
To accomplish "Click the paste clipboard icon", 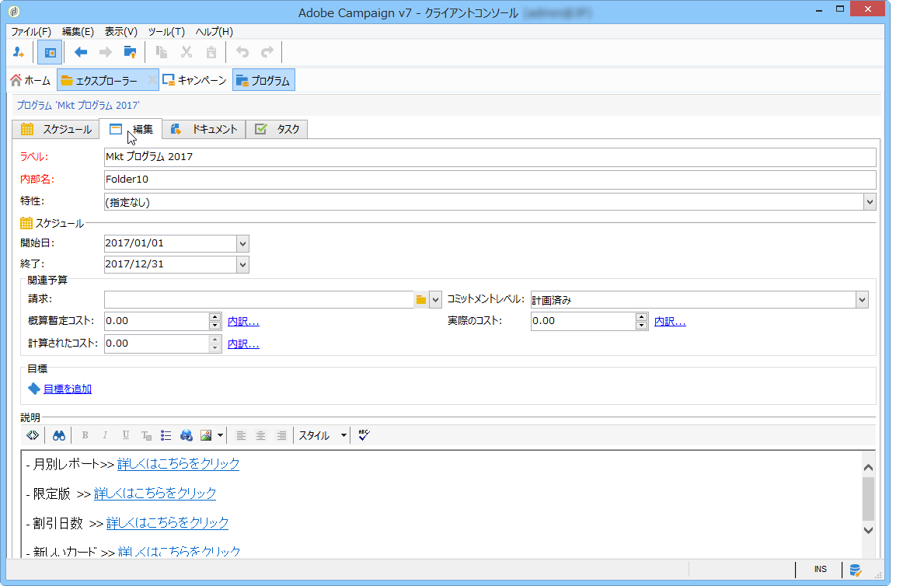I will (211, 53).
